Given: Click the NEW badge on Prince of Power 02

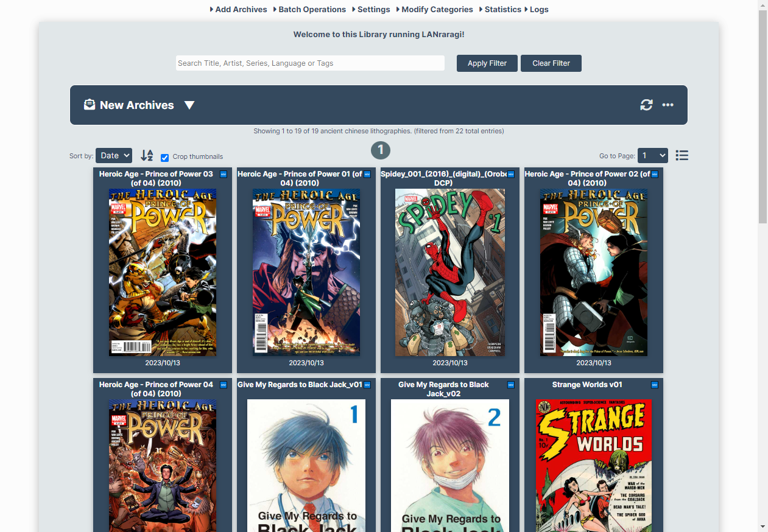Looking at the screenshot, I should (x=654, y=174).
